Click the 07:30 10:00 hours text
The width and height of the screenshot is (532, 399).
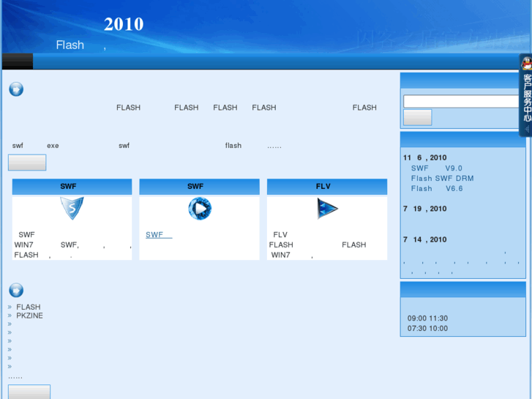click(427, 329)
